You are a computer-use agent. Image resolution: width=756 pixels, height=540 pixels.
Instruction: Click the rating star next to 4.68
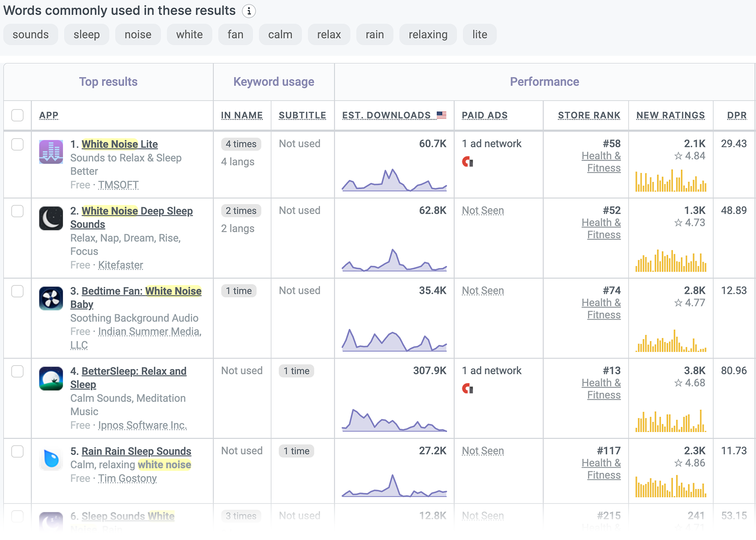point(678,383)
